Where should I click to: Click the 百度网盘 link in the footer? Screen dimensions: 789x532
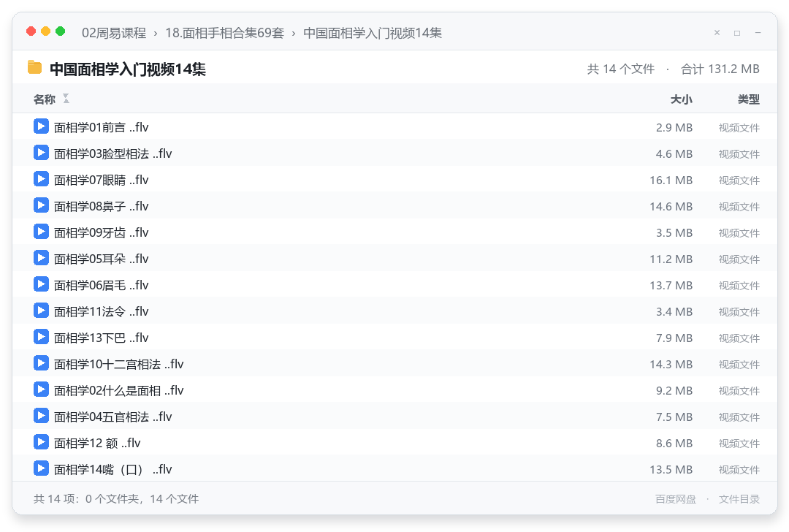click(x=676, y=499)
